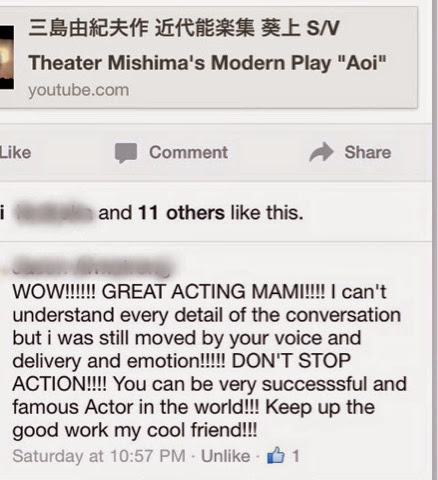Image resolution: width=438 pixels, height=480 pixels.
Task: Open the Theater Mishima's Modern Play "Aoi" link
Action: [207, 63]
